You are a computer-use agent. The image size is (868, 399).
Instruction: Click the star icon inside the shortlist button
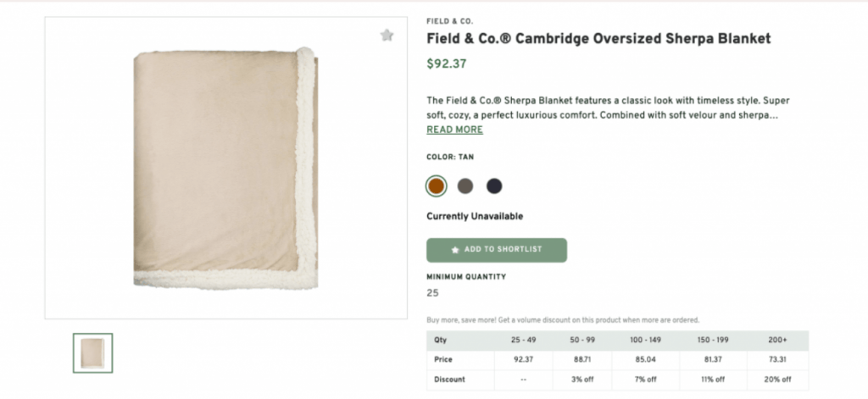pos(455,250)
